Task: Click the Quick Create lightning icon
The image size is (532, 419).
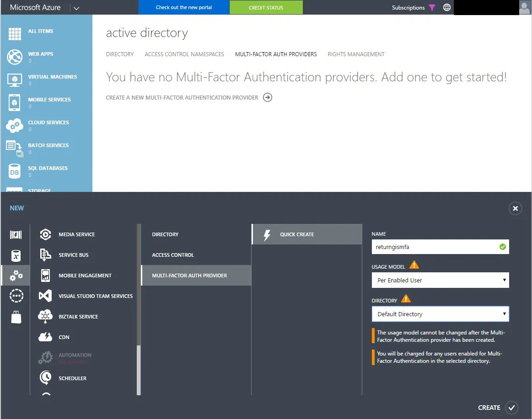Action: (x=267, y=234)
